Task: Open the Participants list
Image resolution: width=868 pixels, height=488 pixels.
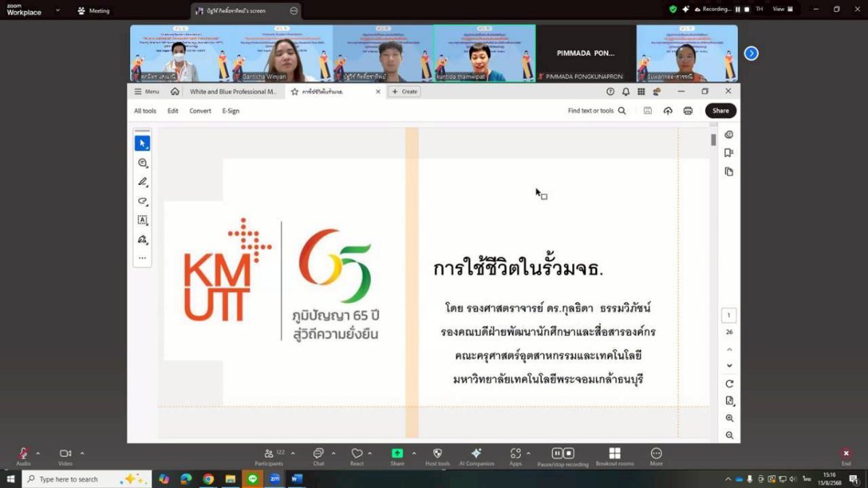Action: (269, 453)
